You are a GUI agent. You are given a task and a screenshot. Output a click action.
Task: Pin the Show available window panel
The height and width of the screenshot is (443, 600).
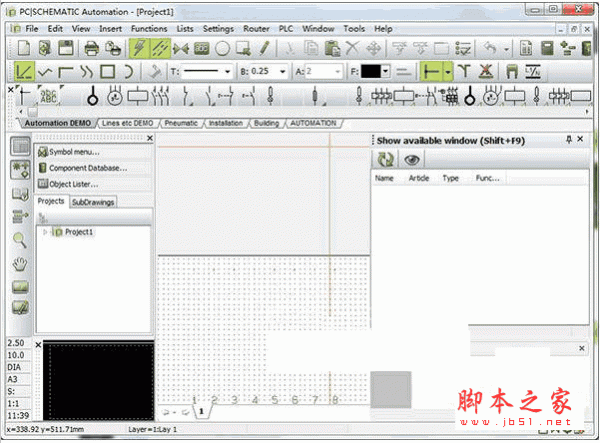[x=569, y=140]
